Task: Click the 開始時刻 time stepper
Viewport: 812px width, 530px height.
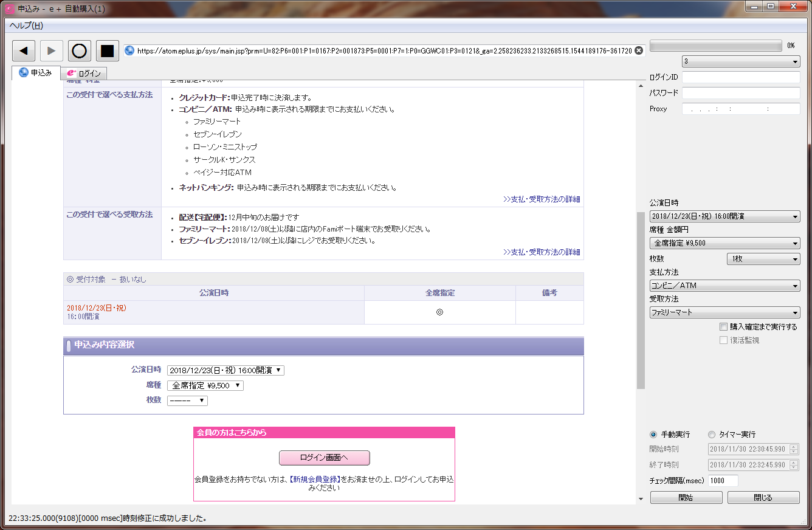Action: [x=794, y=449]
